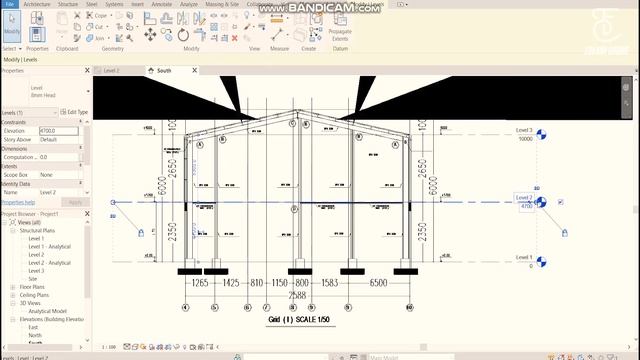Toggle the Level 2 bubble visibility checkbox
The width and height of the screenshot is (640, 360).
click(561, 202)
